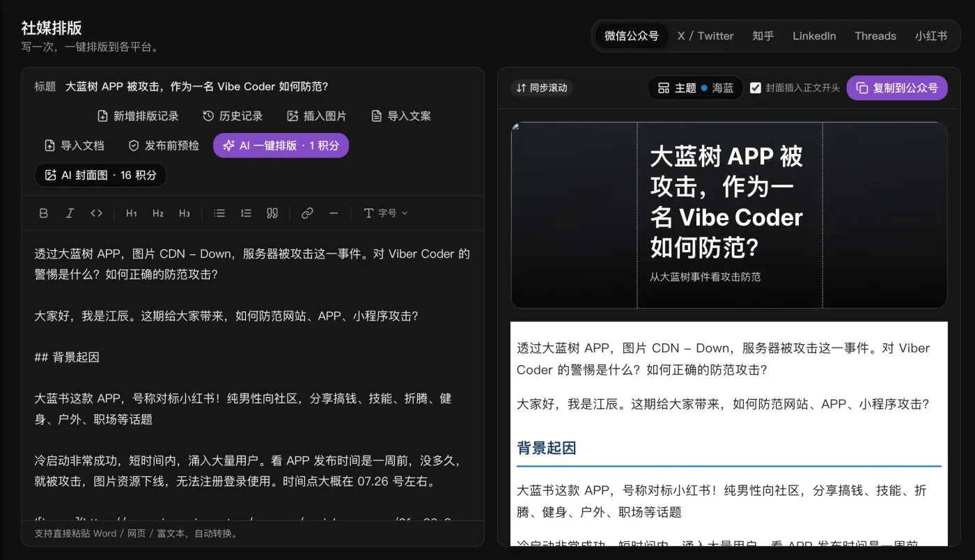Screen dimensions: 975x560
Task: Switch to 知乎 platform tab
Action: click(763, 36)
